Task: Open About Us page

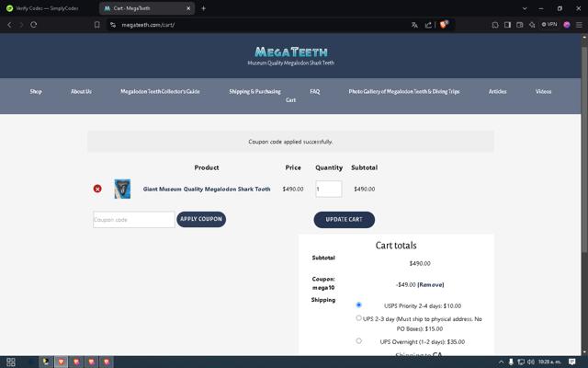Action: click(81, 91)
